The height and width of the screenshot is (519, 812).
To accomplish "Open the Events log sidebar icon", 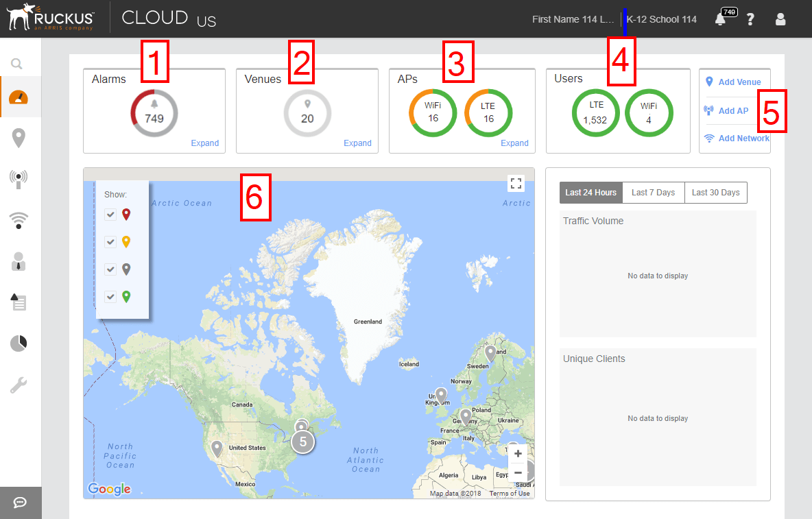I will [21, 302].
